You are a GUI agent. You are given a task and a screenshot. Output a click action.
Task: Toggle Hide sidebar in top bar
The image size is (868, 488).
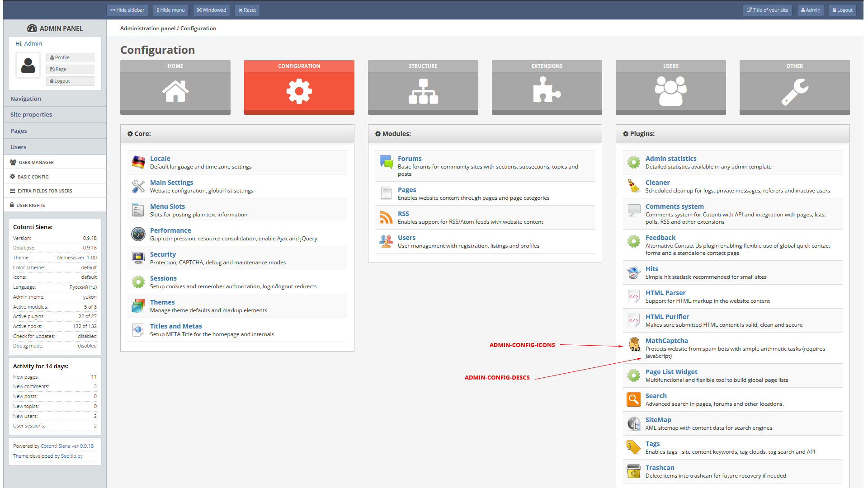tap(127, 10)
